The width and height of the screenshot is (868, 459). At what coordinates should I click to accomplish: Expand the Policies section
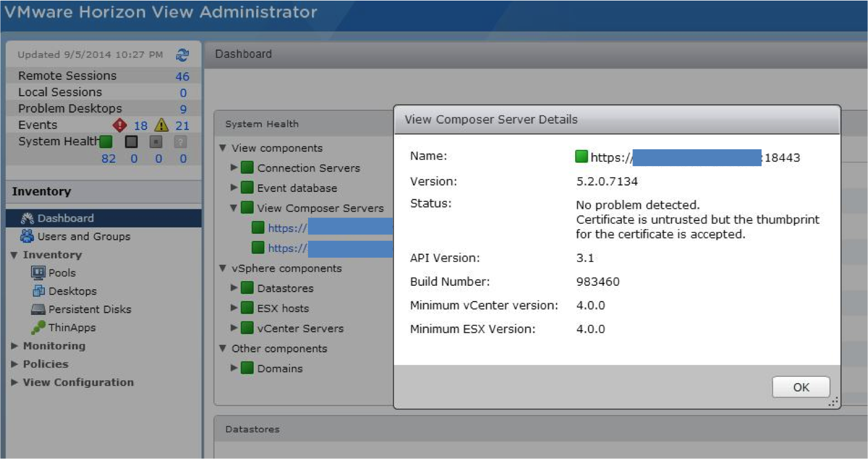coord(15,364)
